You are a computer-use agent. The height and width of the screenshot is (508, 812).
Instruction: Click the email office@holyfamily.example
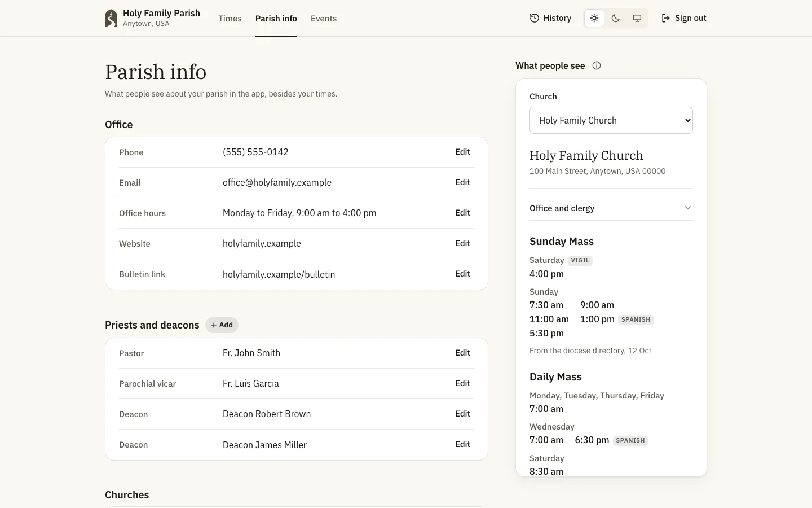coord(277,182)
